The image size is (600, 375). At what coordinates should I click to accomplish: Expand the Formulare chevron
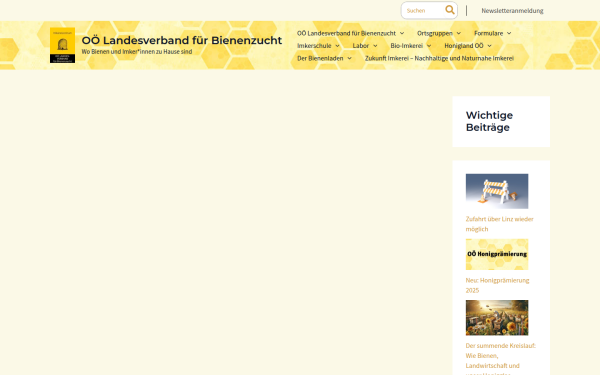coord(509,33)
